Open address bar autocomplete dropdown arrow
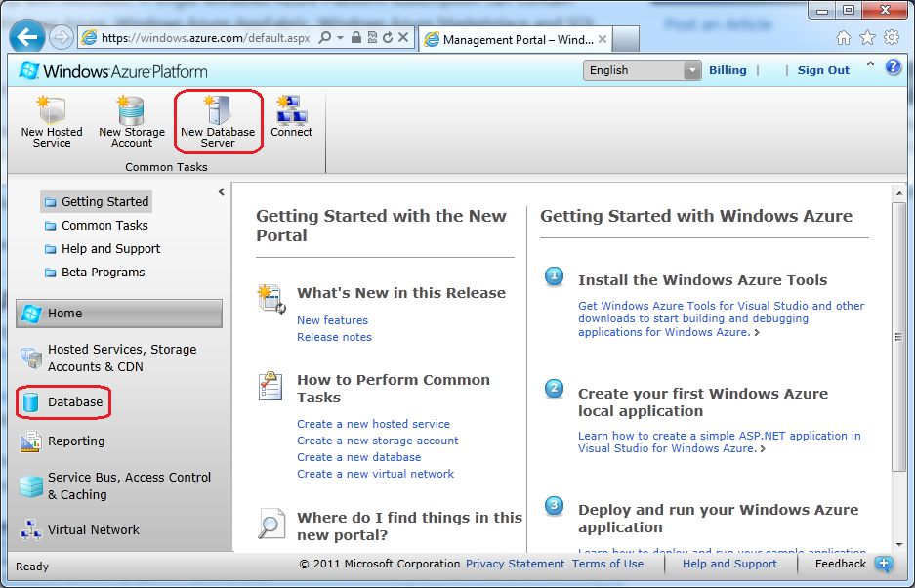The image size is (915, 588). tap(340, 38)
